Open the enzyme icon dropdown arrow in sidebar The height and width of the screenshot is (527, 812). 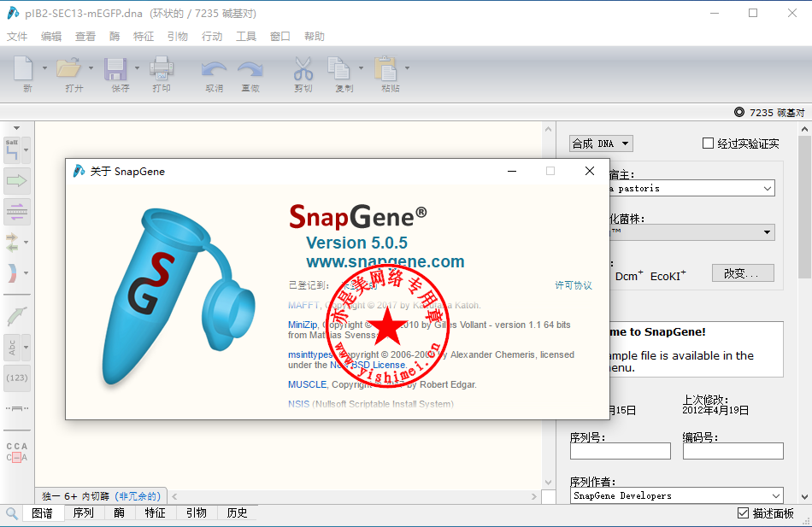(x=26, y=150)
